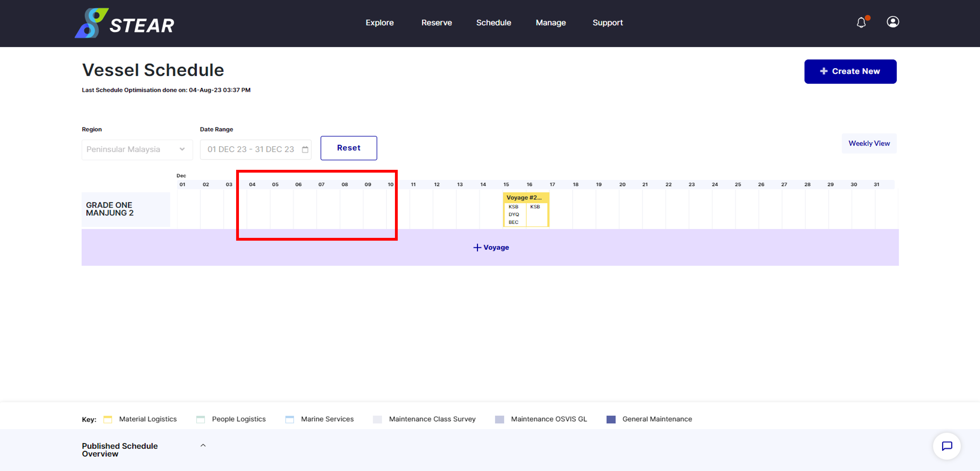
Task: Click day 25 in the timeline header
Action: coord(738,184)
